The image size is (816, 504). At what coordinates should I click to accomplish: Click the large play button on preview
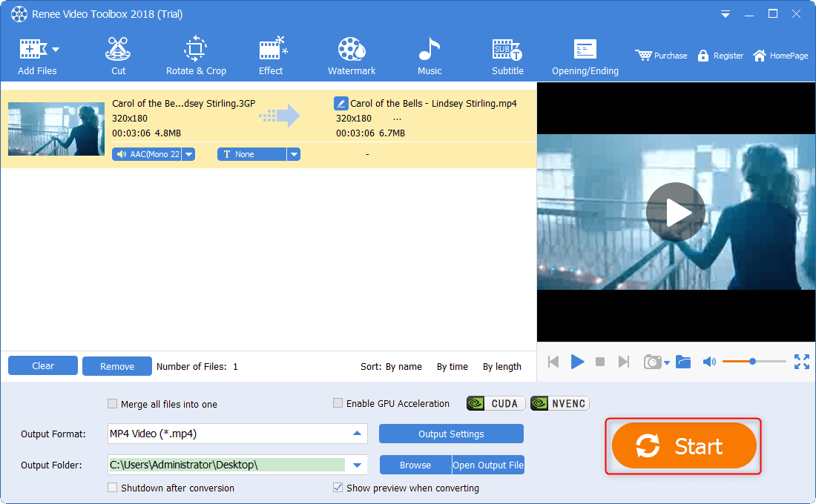[675, 212]
